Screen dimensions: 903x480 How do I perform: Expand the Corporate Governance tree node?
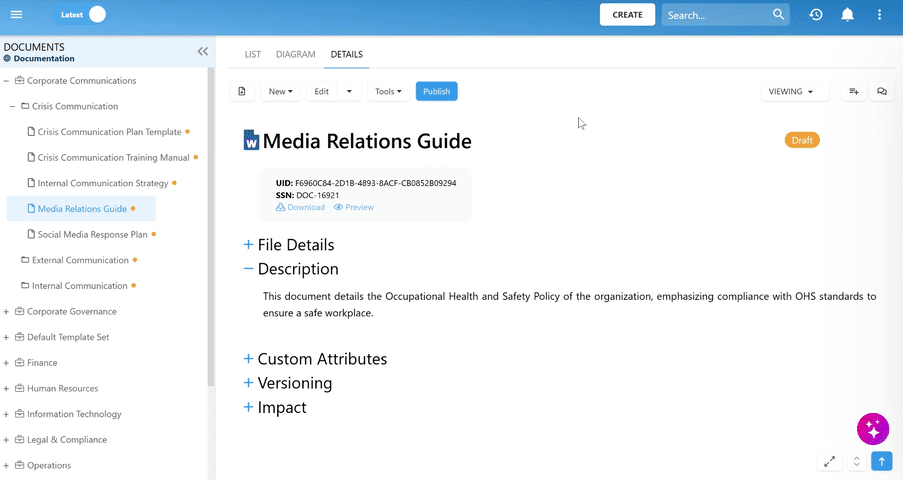(6, 312)
